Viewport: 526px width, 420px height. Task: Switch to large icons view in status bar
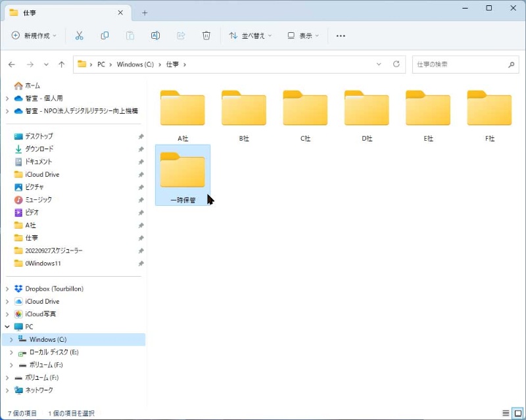[517, 413]
